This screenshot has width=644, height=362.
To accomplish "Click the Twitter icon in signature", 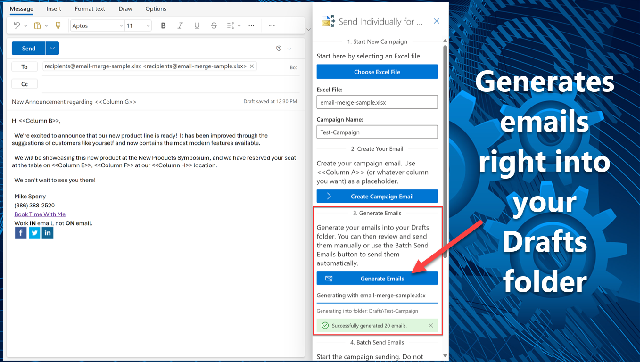I will (34, 233).
